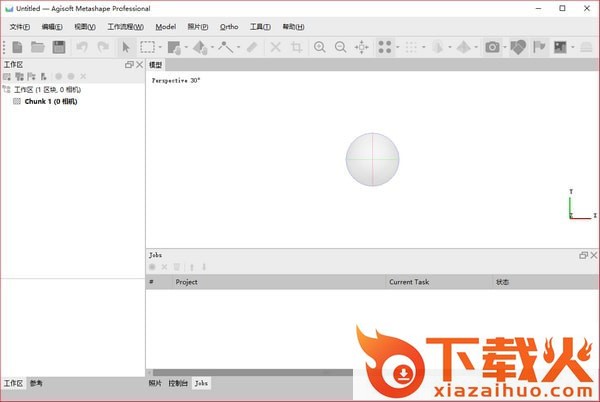Zoom in with the magnifier plus icon
Viewport: 600px width, 402px height.
pos(320,47)
